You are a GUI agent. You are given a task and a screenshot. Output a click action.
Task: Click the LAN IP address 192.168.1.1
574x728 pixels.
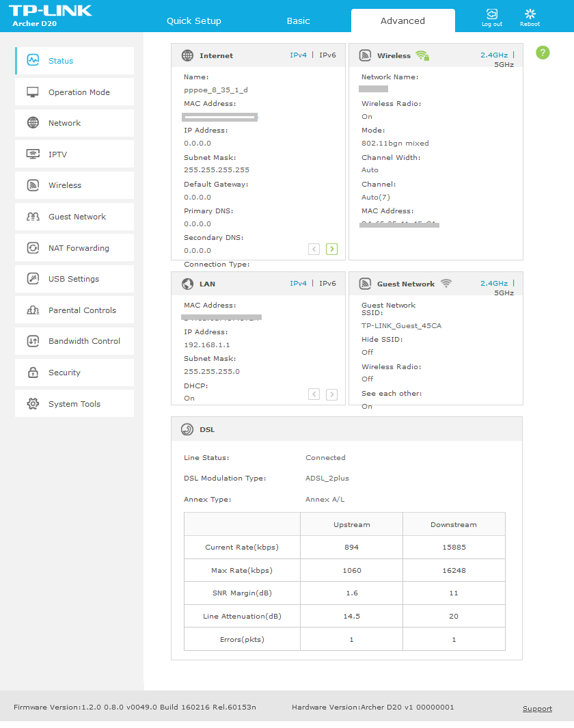tap(207, 345)
